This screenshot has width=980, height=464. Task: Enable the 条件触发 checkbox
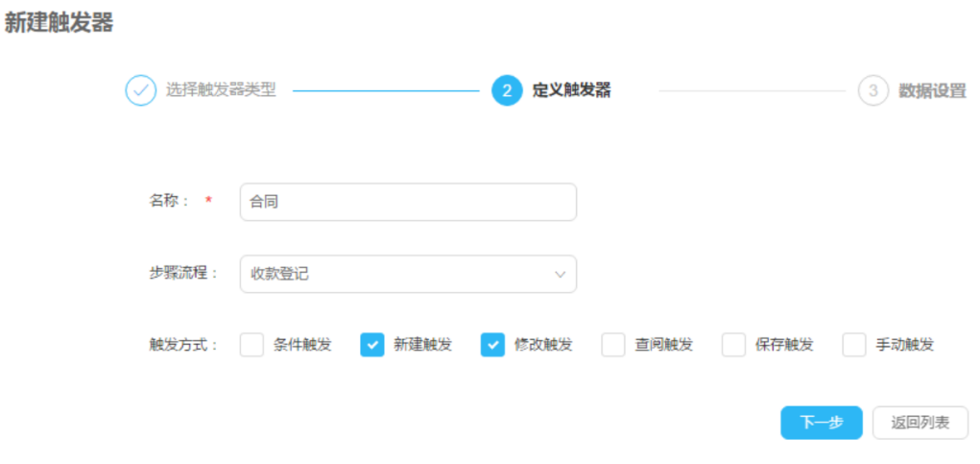251,345
